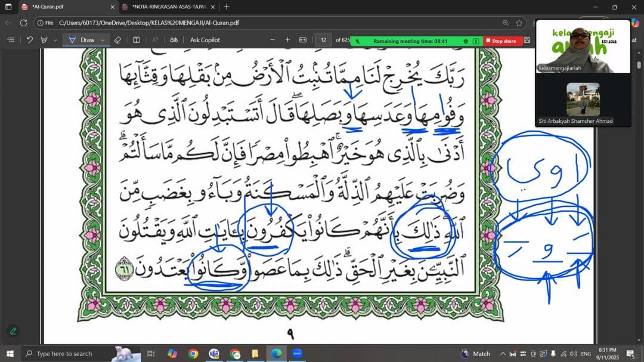The height and width of the screenshot is (362, 644).
Task: Open Task View on the taskbar
Action: (x=151, y=354)
